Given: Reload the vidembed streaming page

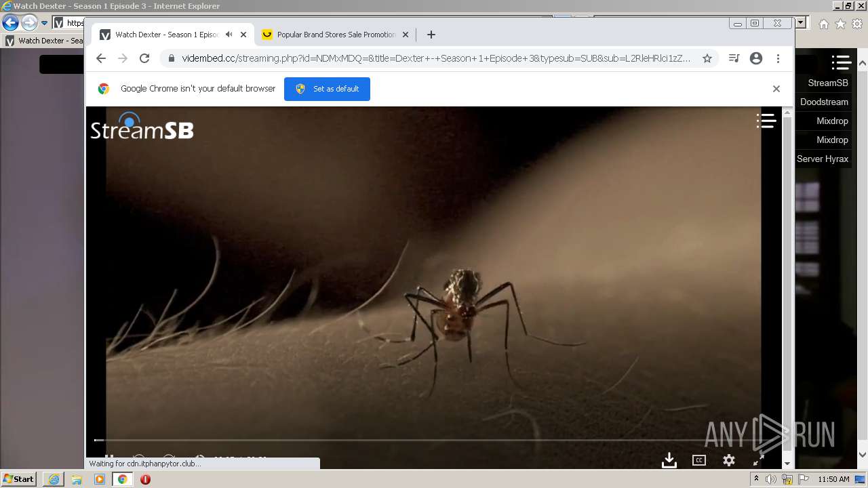Looking at the screenshot, I should click(144, 58).
